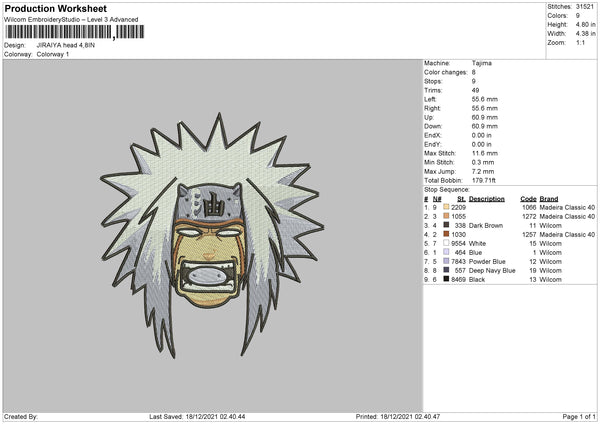Click the 'Brand' column header

[549, 199]
